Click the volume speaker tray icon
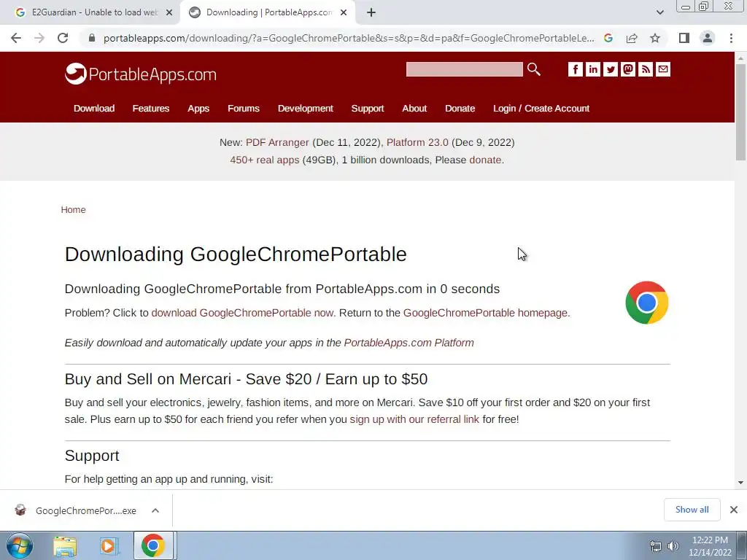747x560 pixels. 673,546
